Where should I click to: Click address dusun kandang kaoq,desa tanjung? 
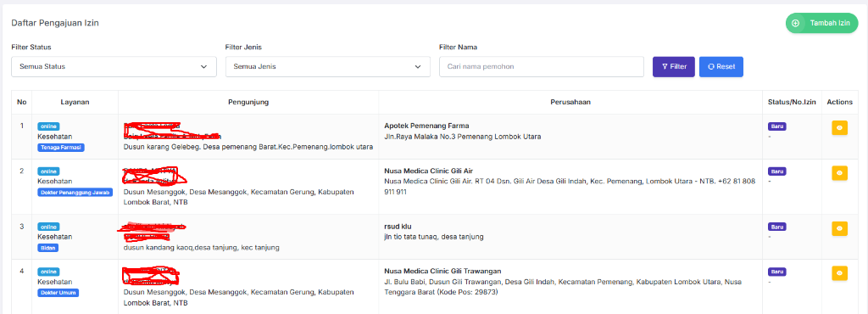201,248
